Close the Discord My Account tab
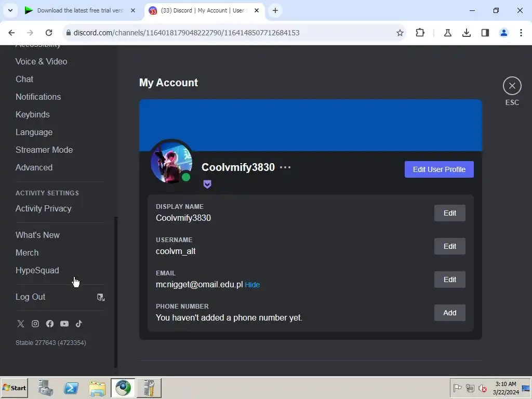Screen dimensions: 532x399 (x=257, y=10)
